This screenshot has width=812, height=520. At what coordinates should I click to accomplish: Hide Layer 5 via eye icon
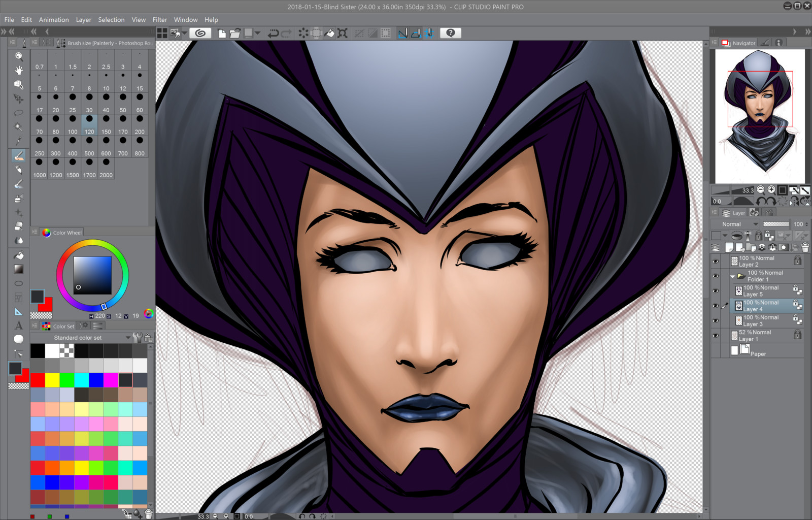pyautogui.click(x=716, y=291)
